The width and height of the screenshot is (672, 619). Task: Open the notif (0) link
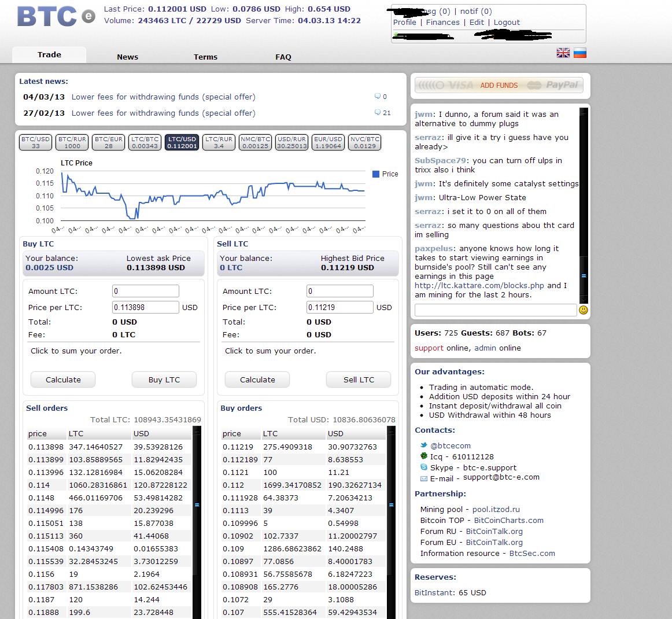coord(476,11)
